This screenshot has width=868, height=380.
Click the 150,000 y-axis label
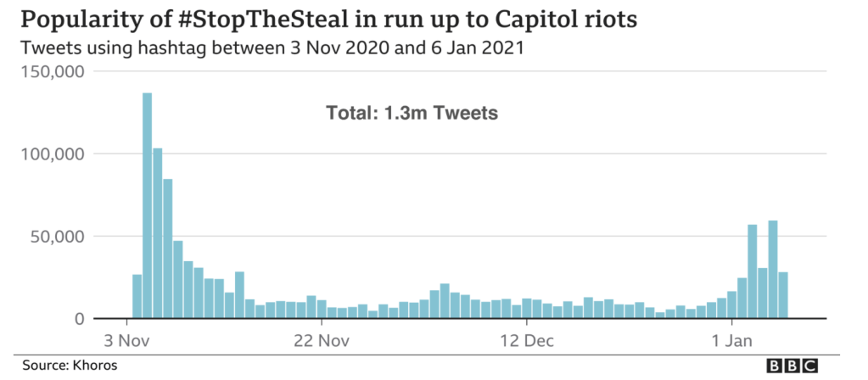(x=49, y=72)
